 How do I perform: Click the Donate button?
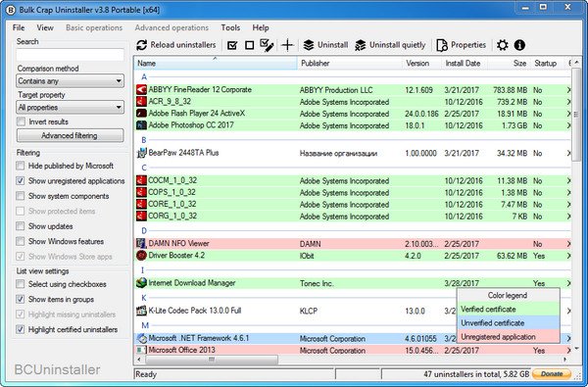[x=551, y=374]
